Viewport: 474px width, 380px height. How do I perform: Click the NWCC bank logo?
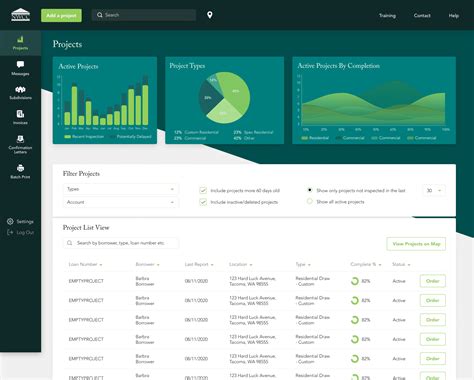pos(21,15)
